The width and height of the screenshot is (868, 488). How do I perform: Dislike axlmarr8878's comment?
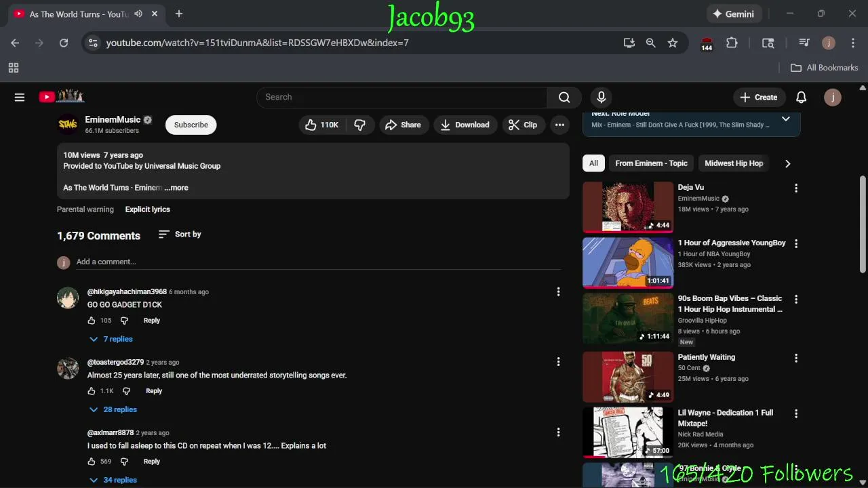coord(124,462)
